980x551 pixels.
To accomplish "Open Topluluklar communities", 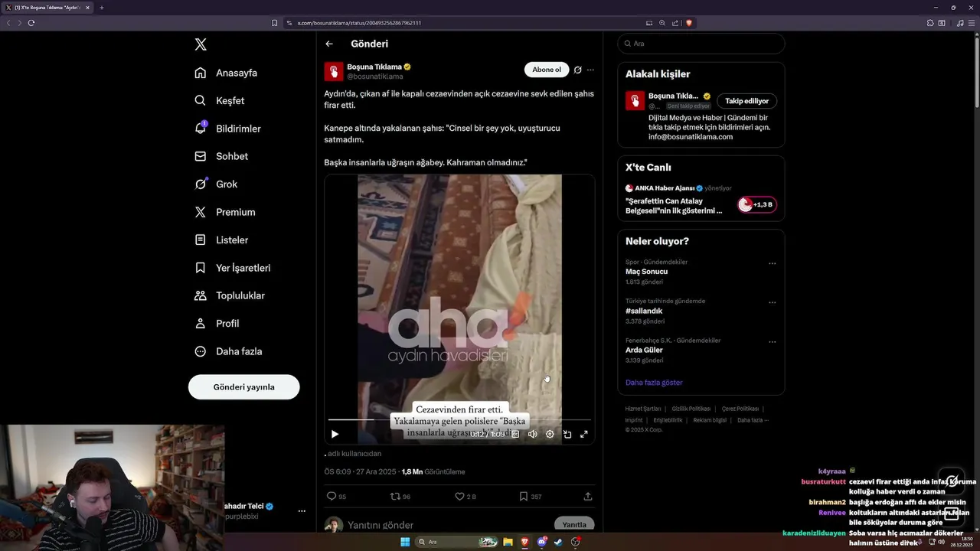I will point(230,295).
